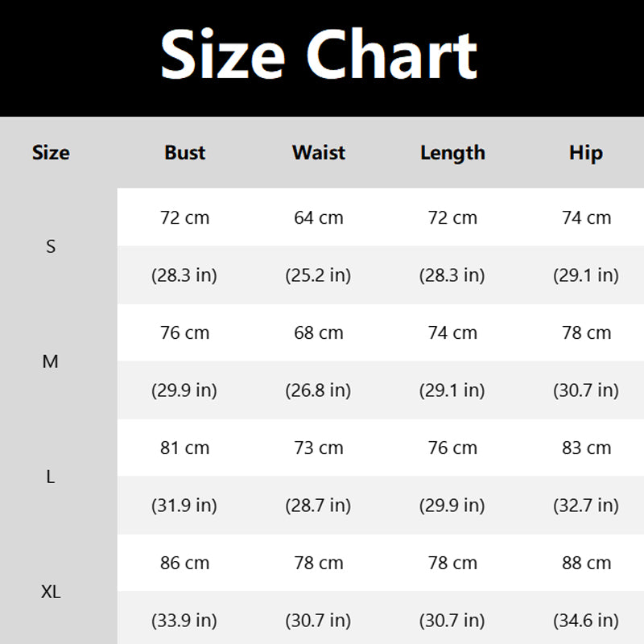Click the 64 cm waist cell
This screenshot has width=644, height=644.
click(319, 217)
